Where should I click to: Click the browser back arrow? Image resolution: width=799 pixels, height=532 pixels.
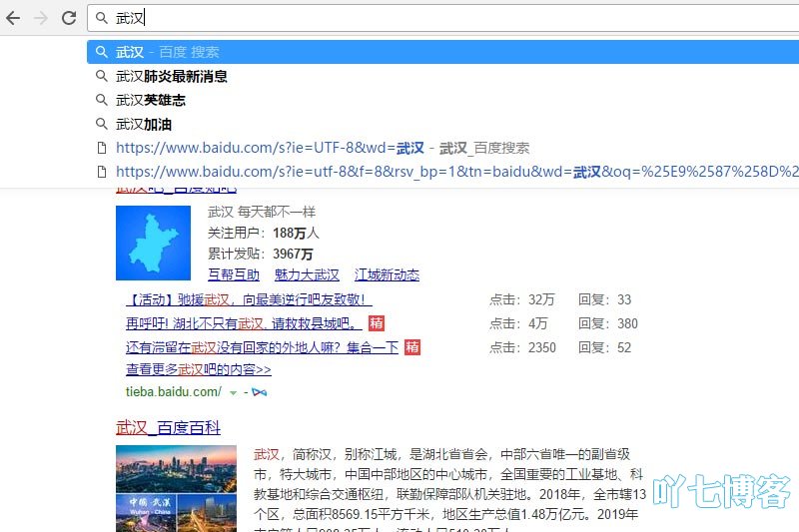click(x=13, y=18)
